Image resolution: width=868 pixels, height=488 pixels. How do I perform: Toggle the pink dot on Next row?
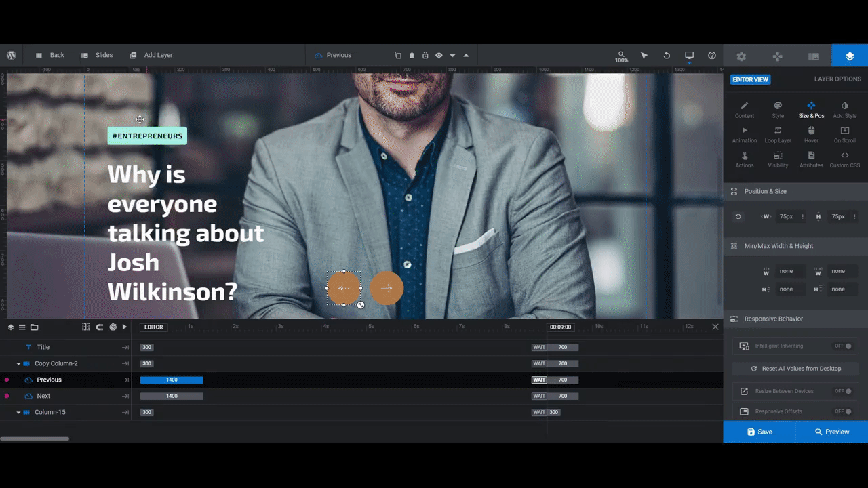point(7,396)
